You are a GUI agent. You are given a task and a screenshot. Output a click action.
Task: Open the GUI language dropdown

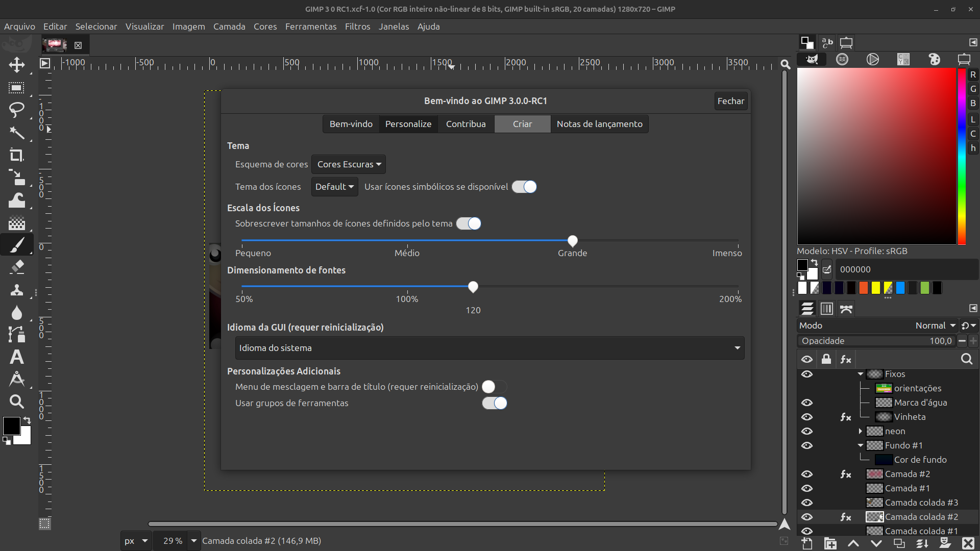489,348
